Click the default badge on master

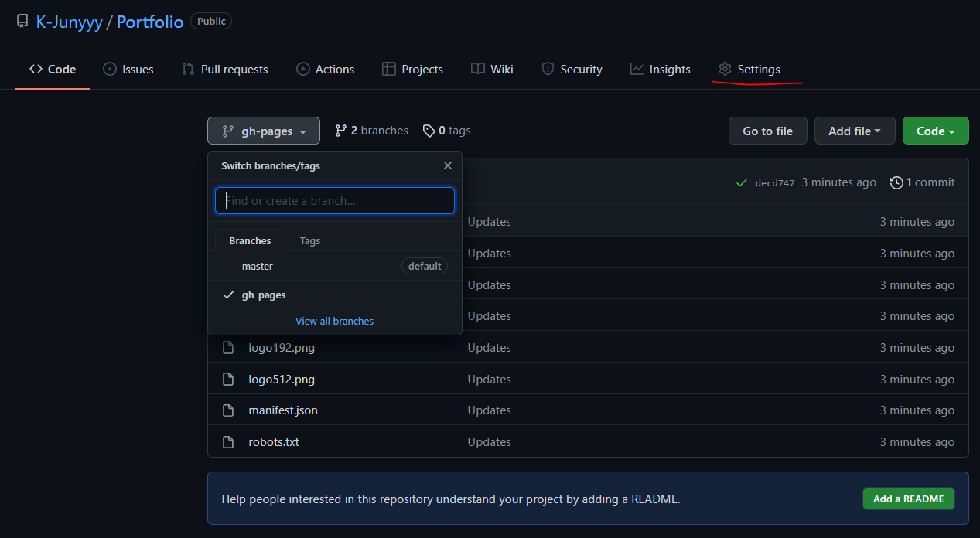(425, 266)
